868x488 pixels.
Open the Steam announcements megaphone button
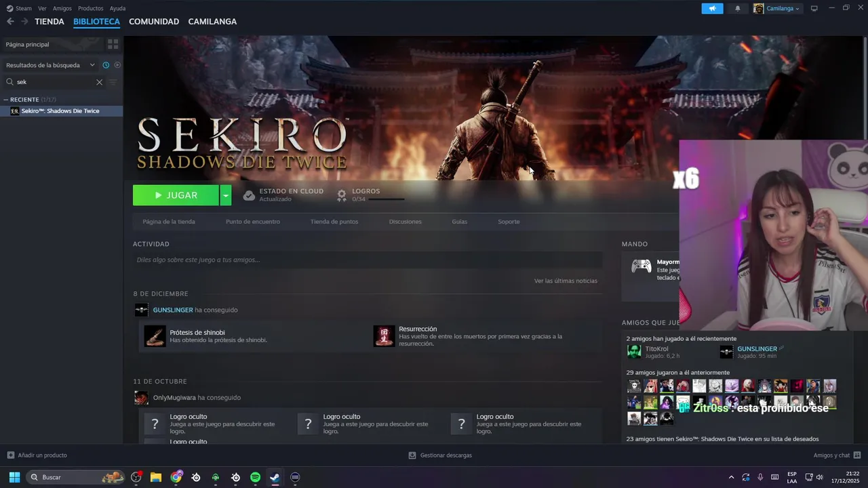coord(712,8)
